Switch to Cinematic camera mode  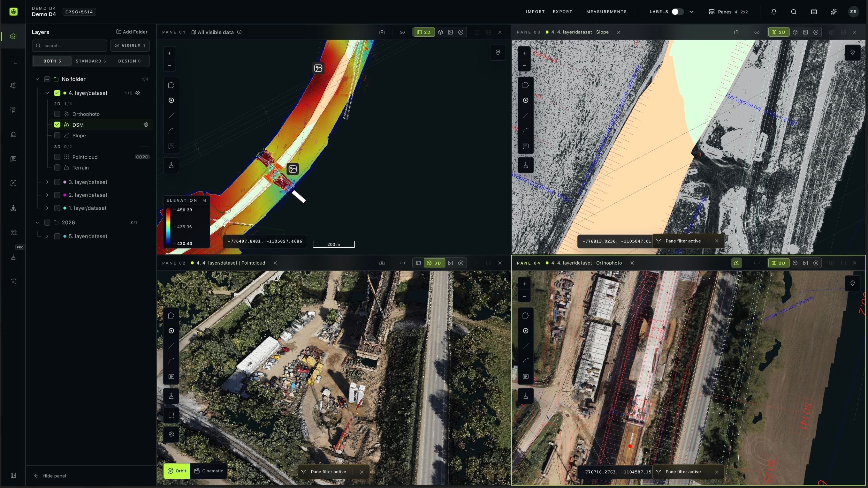pyautogui.click(x=209, y=471)
